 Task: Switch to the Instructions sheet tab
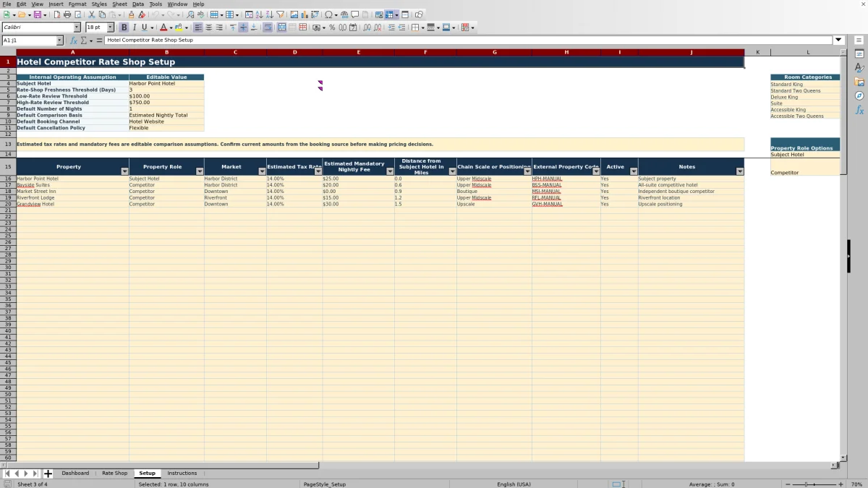pyautogui.click(x=182, y=474)
